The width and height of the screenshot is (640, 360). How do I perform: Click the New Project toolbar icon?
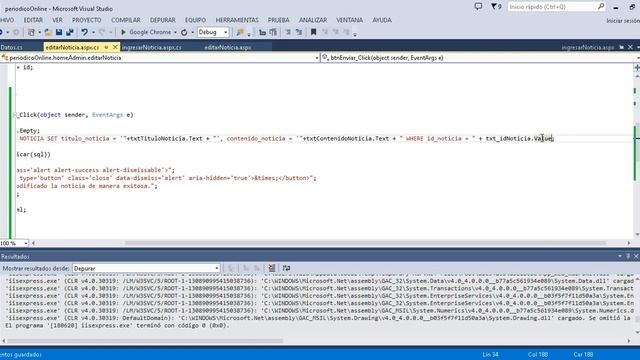pos(31,32)
